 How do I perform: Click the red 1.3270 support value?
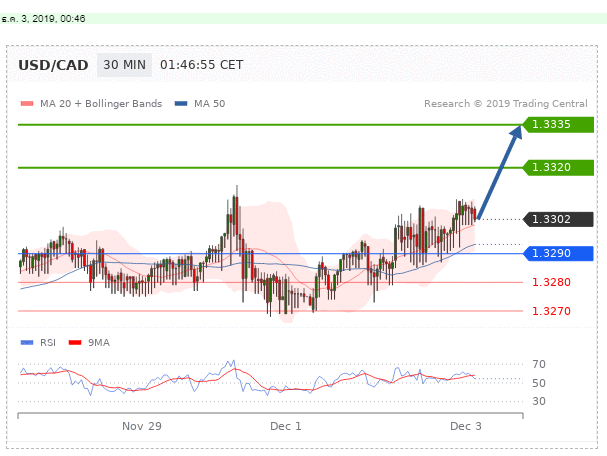tap(551, 311)
